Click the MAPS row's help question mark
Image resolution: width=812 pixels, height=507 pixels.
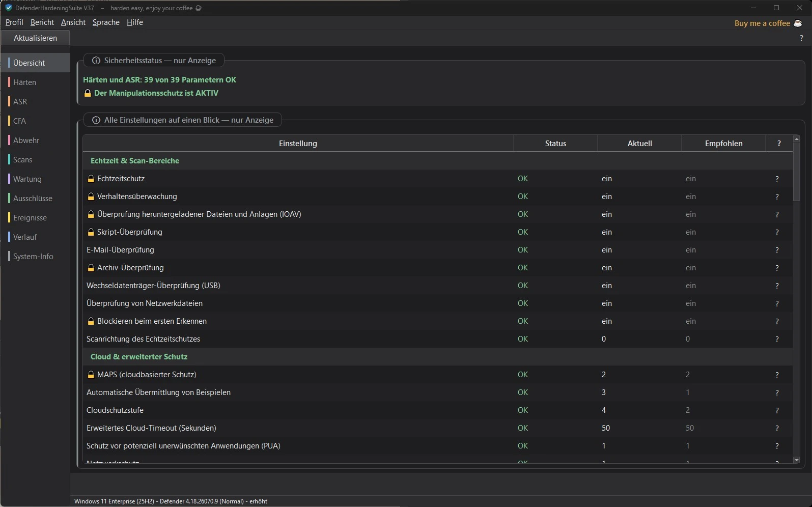(777, 375)
